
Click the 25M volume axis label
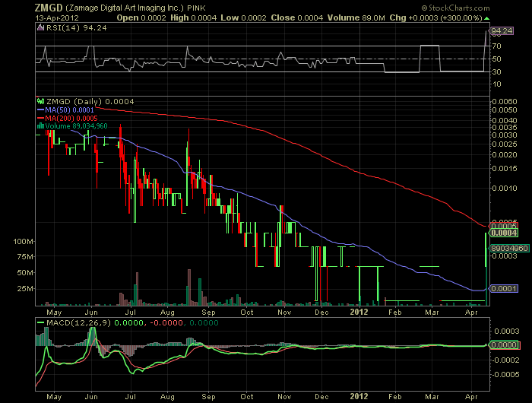coord(25,289)
